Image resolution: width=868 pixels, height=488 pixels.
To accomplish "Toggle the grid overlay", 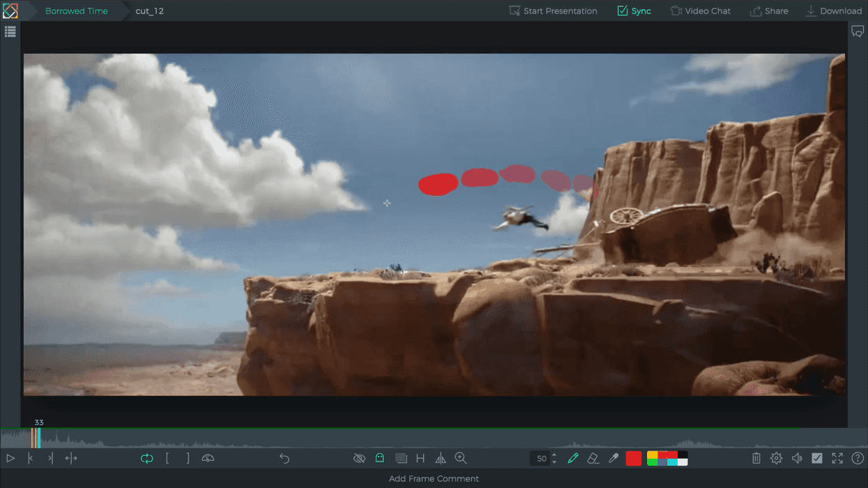I will (401, 459).
